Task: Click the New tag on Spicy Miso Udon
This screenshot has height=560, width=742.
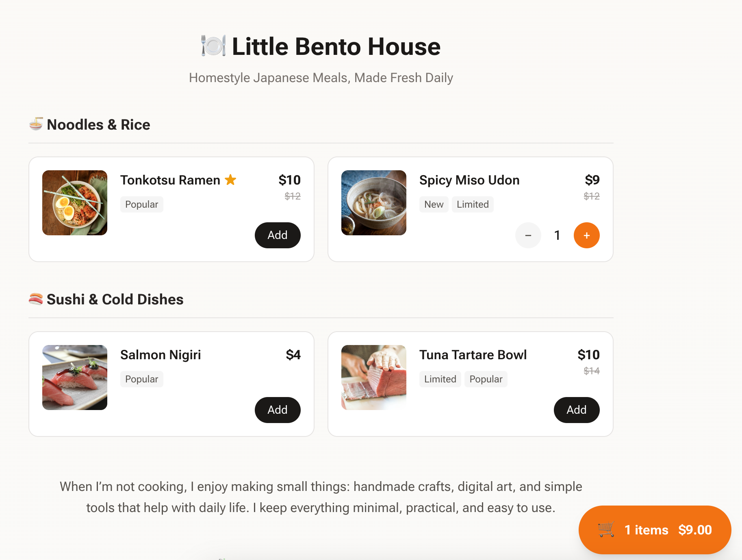Action: coord(434,204)
